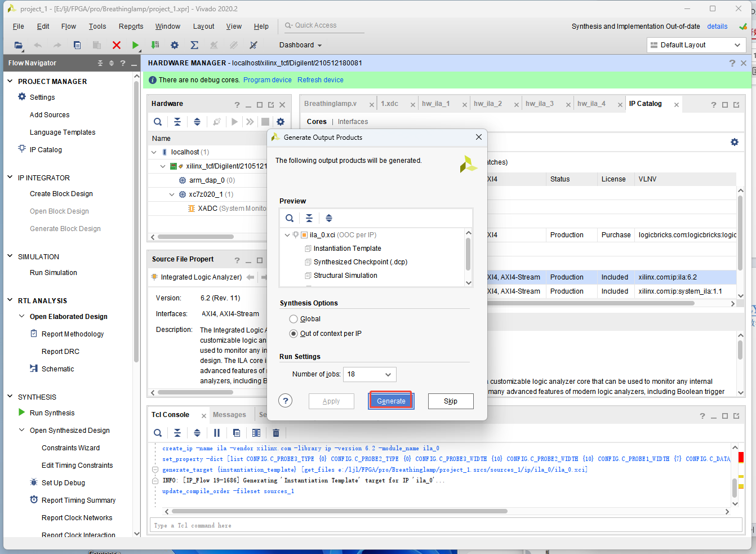
Task: Select XADC (System Monitor) hardware item
Action: [226, 209]
